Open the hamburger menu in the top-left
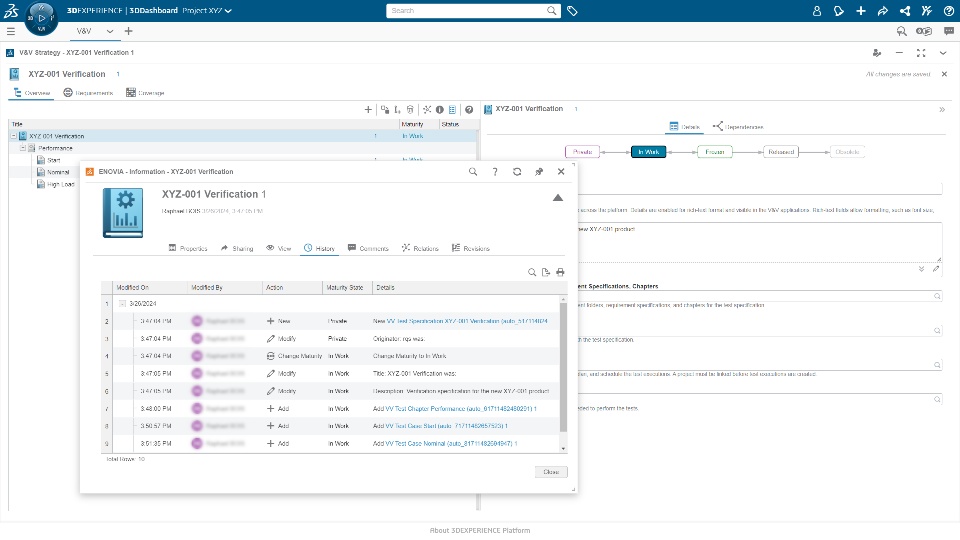Viewport: 960px width, 540px height. pyautogui.click(x=10, y=31)
